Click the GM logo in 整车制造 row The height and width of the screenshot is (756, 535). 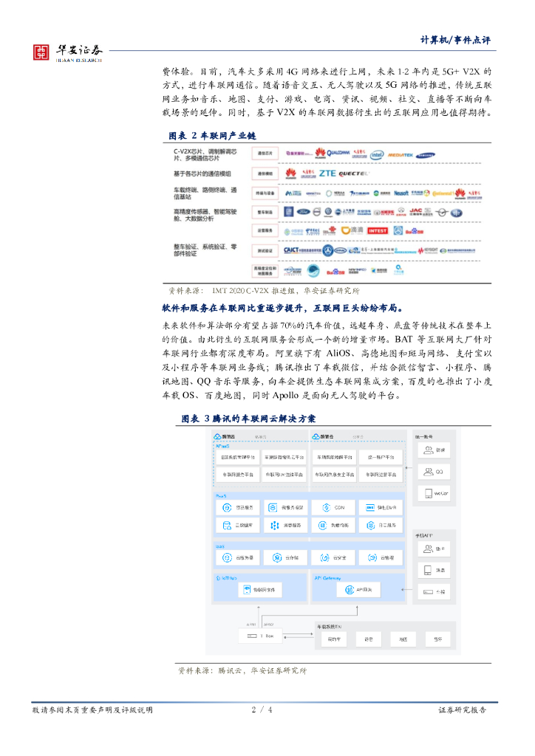[x=288, y=212]
